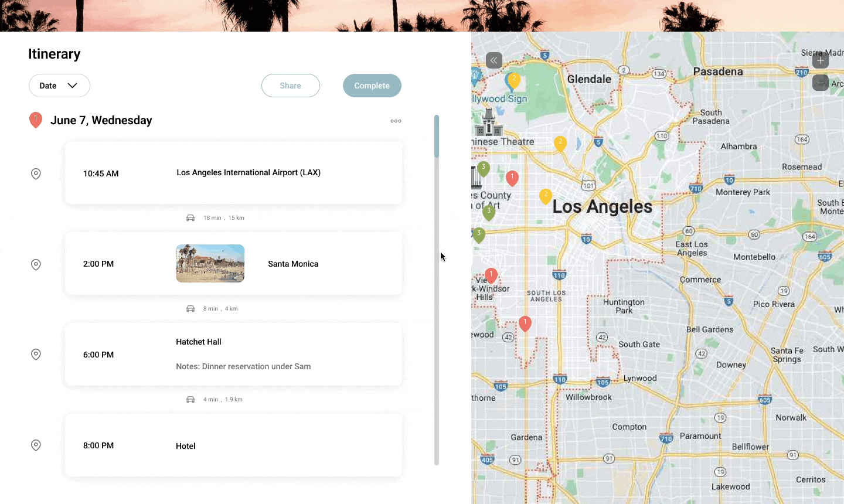Select the Hatchet Hall dinner entry
Viewport: 844px width, 504px height.
[x=233, y=354]
